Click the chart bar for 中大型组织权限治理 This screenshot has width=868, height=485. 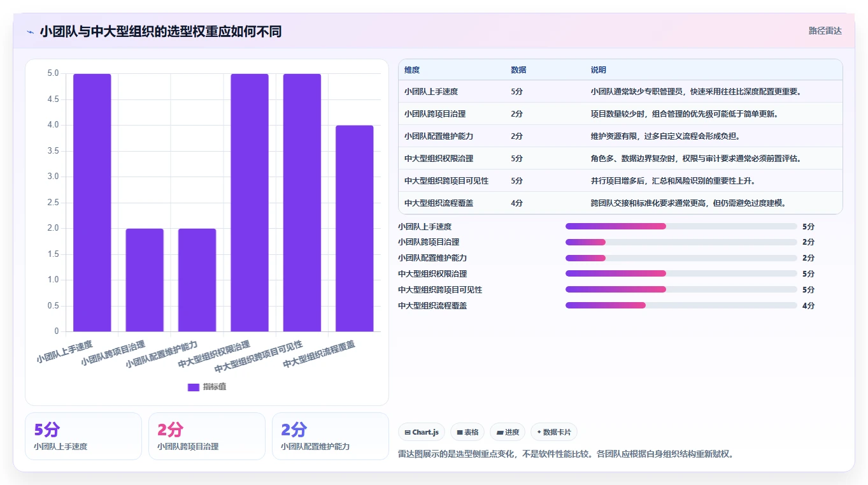tap(250, 203)
